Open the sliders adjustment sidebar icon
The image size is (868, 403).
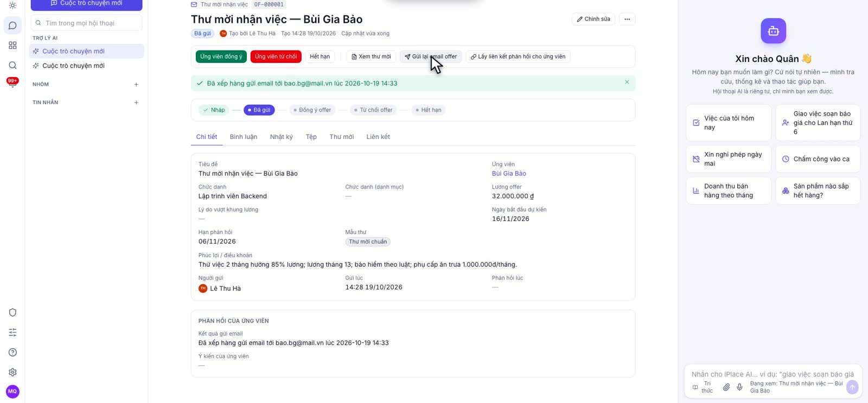12,332
